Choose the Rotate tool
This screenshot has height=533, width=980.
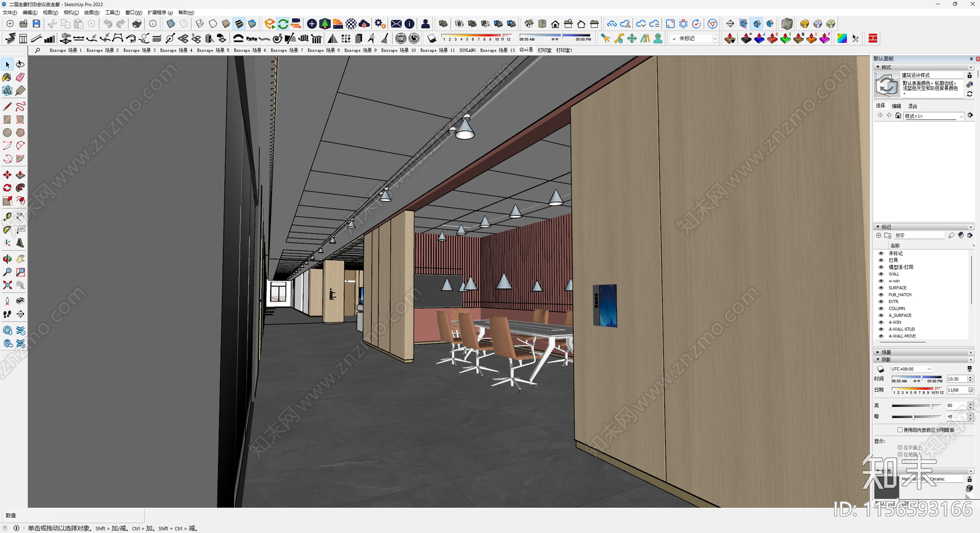tap(7, 188)
